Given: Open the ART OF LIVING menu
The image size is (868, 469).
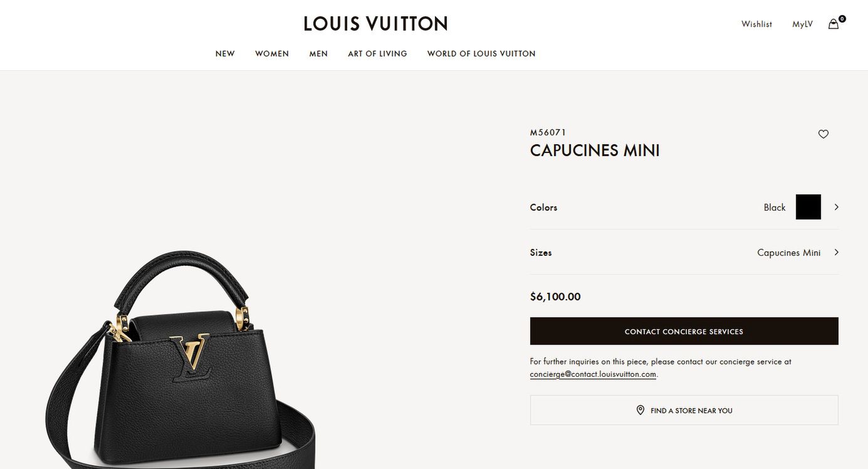Looking at the screenshot, I should pyautogui.click(x=377, y=54).
